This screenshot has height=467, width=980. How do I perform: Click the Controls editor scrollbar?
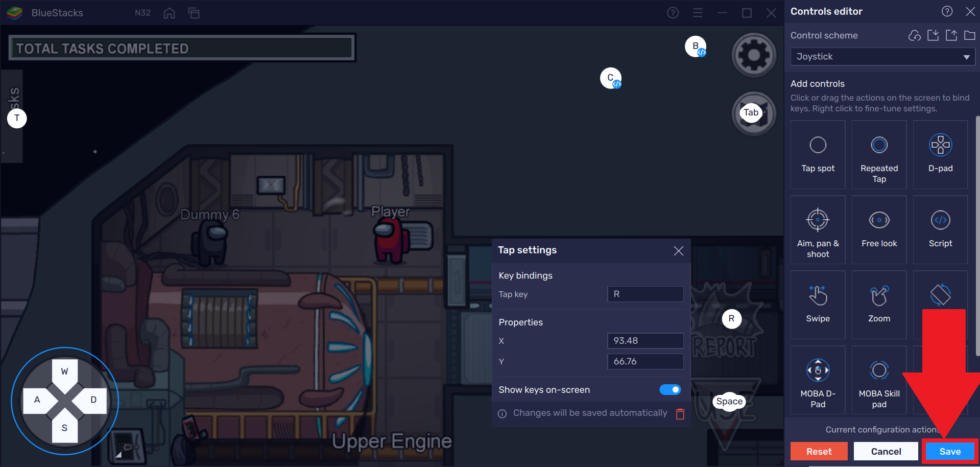(977, 235)
